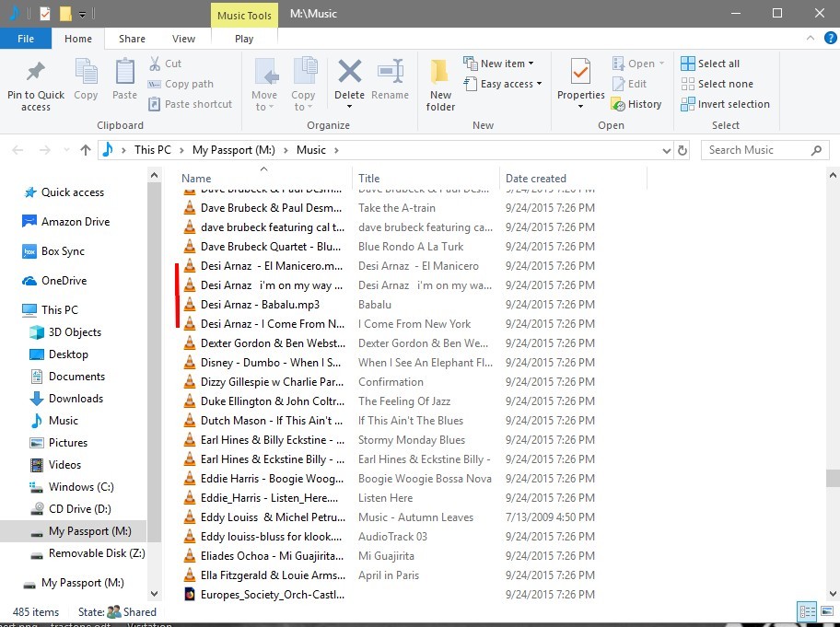Viewport: 840px width, 627px height.
Task: Select Desi Arnaz - Babalu.mp3 file
Action: tap(260, 304)
